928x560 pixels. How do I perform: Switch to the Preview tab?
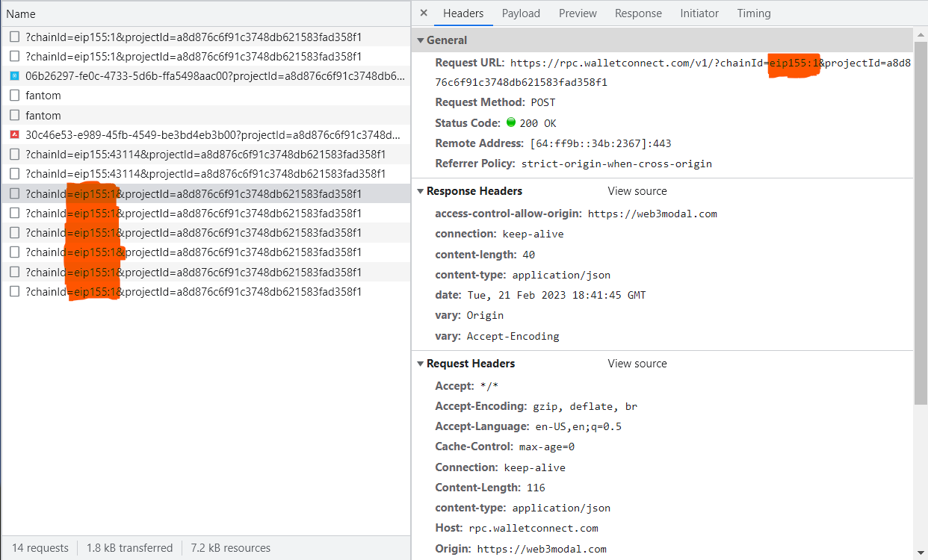point(578,13)
